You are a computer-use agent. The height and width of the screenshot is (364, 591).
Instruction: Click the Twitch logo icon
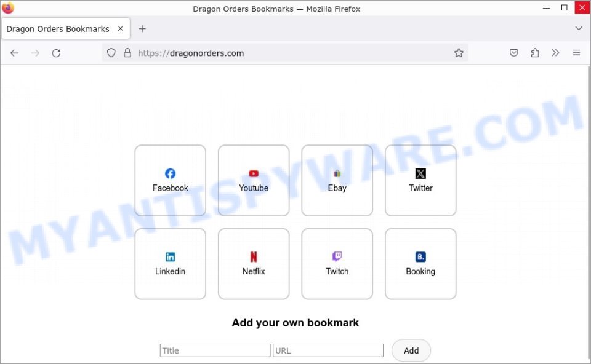[337, 257]
